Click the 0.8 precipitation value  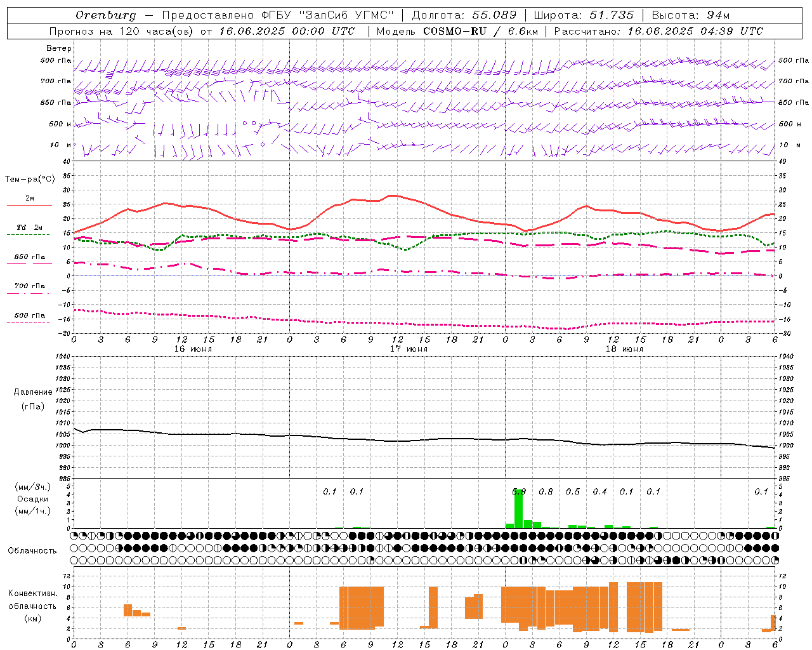tap(546, 491)
